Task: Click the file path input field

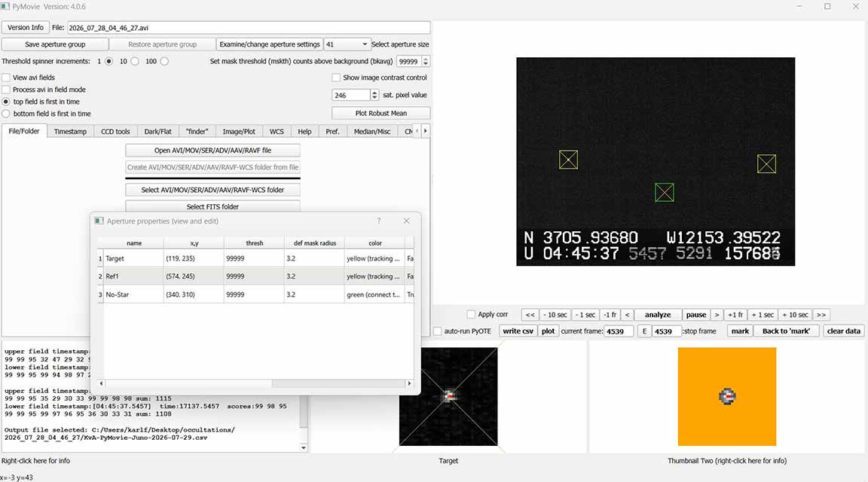Action: click(x=249, y=28)
